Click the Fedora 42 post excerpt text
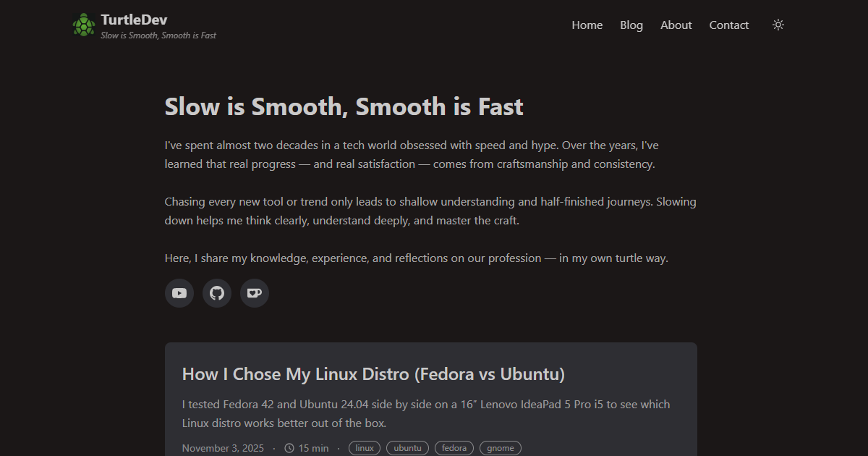 (425, 413)
